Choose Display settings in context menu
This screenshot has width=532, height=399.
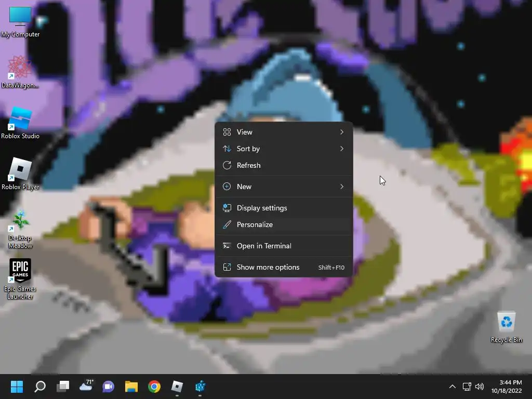pos(284,208)
